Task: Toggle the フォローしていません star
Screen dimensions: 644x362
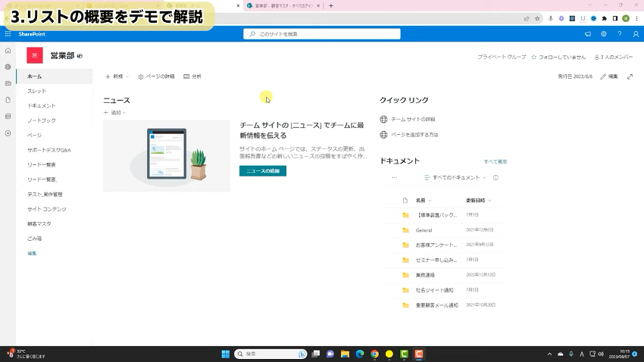Action: (534, 57)
